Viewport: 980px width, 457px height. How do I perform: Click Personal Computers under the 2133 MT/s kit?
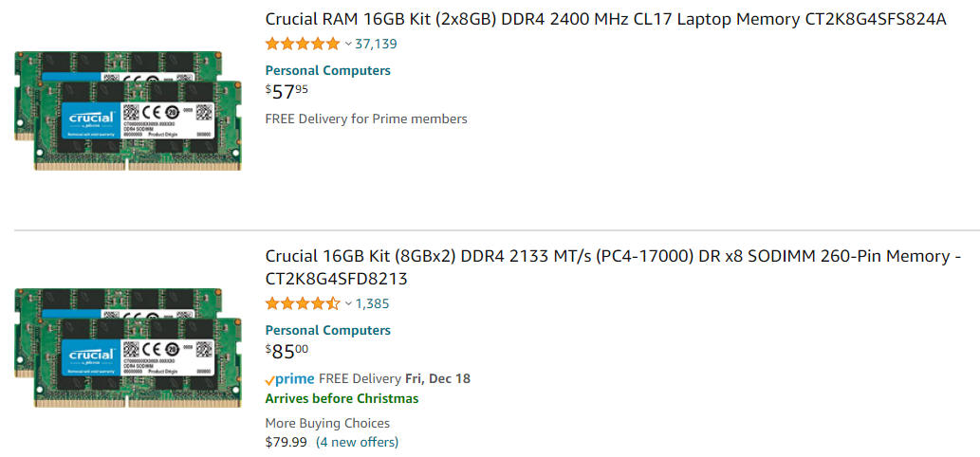327,330
